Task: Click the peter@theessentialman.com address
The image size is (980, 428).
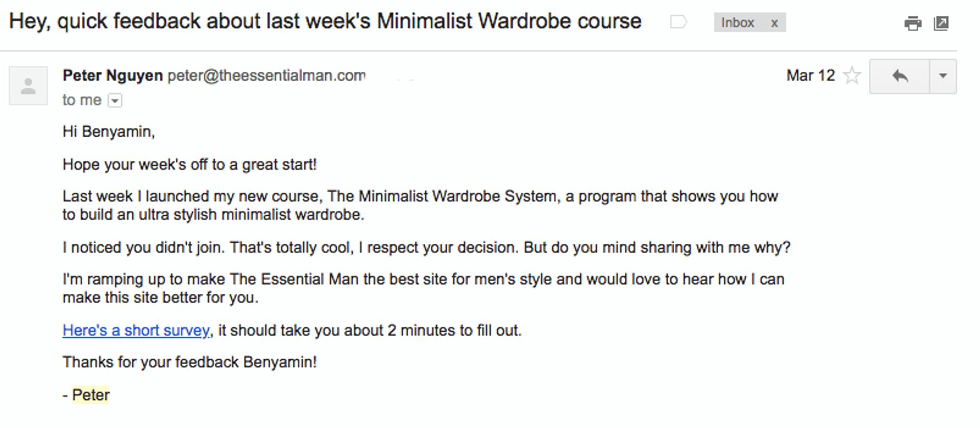Action: (x=266, y=75)
